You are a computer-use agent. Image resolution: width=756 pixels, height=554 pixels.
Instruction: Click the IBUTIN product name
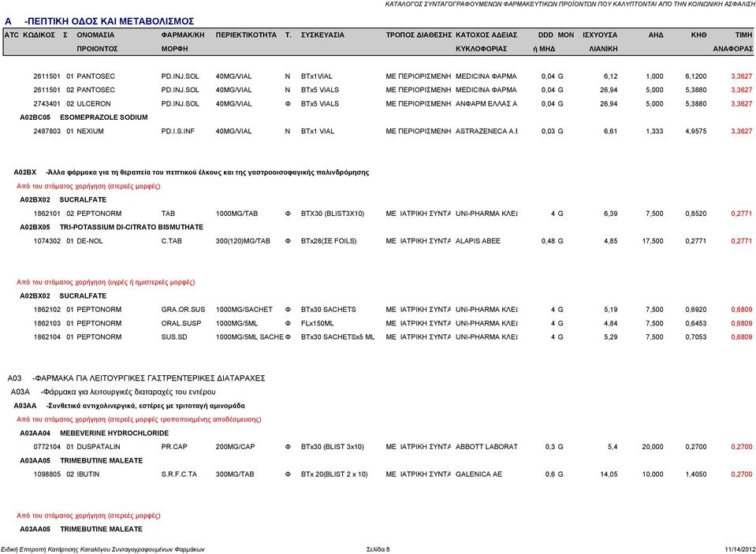tap(88, 474)
